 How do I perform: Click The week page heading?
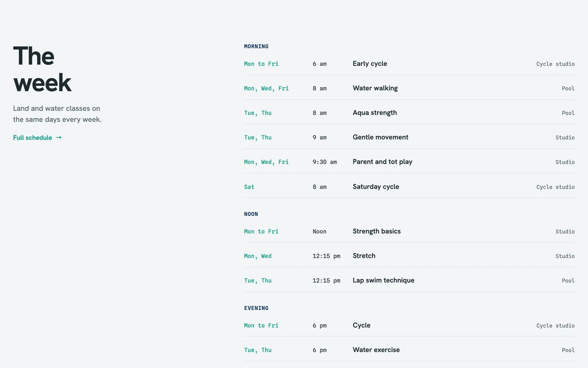tap(42, 70)
